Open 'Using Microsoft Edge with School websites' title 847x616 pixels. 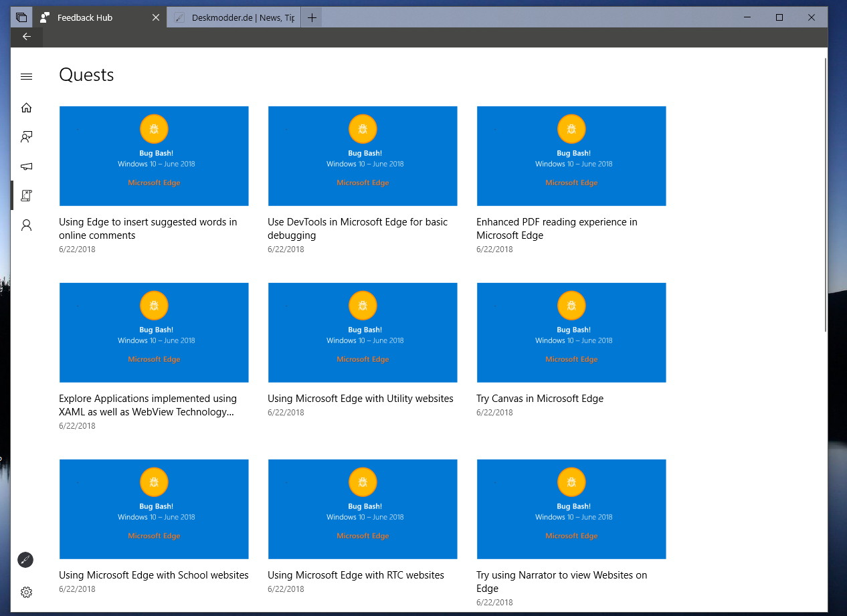coord(154,575)
